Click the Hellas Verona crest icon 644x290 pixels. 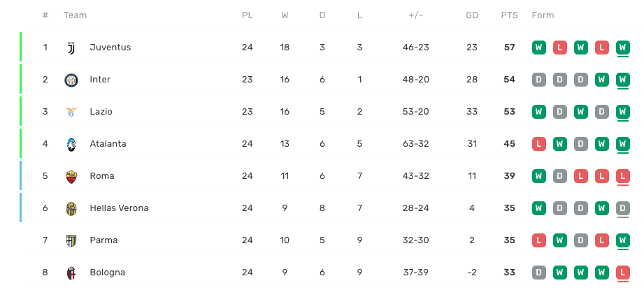click(71, 208)
